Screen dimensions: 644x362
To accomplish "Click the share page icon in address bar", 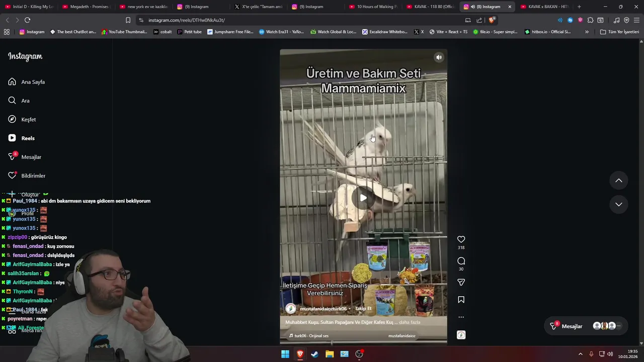I will [479, 20].
